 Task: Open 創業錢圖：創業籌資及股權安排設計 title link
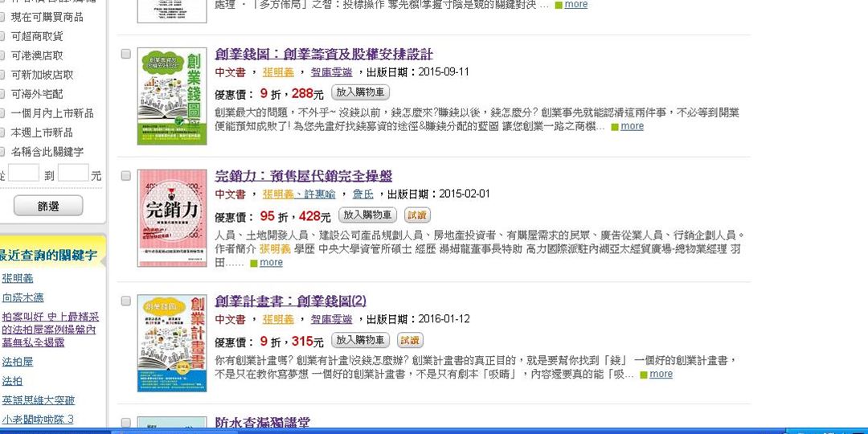(324, 55)
